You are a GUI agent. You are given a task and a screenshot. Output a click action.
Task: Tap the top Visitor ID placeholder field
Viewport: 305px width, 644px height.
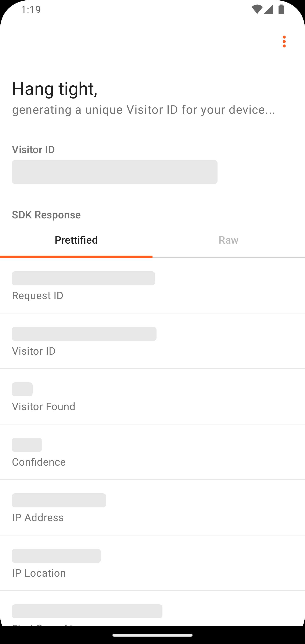point(115,172)
